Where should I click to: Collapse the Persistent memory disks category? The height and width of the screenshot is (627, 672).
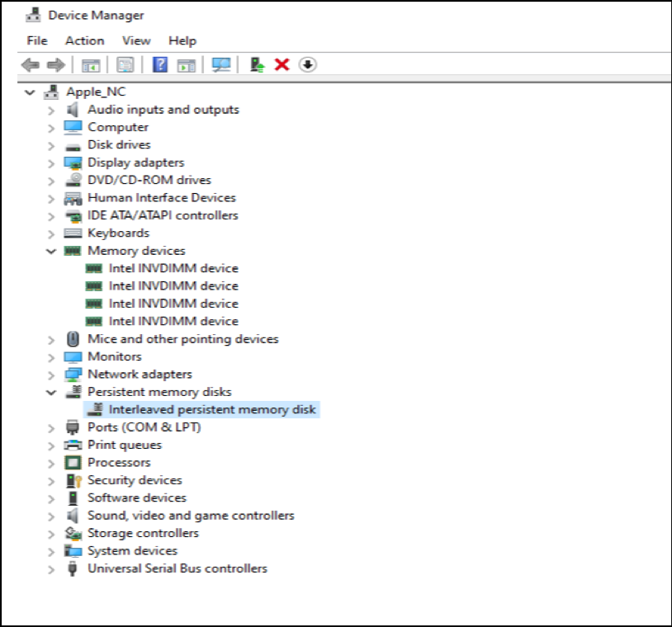pos(51,393)
